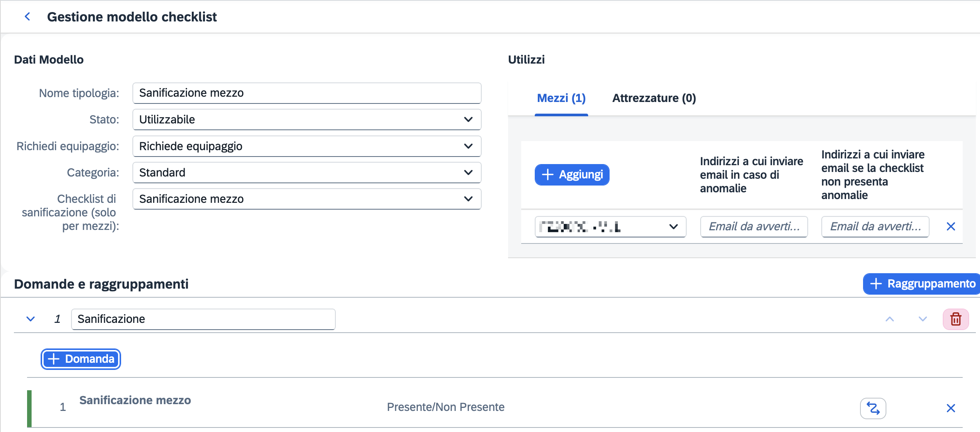Click the Categoria label
This screenshot has width=980, height=432.
pos(93,172)
